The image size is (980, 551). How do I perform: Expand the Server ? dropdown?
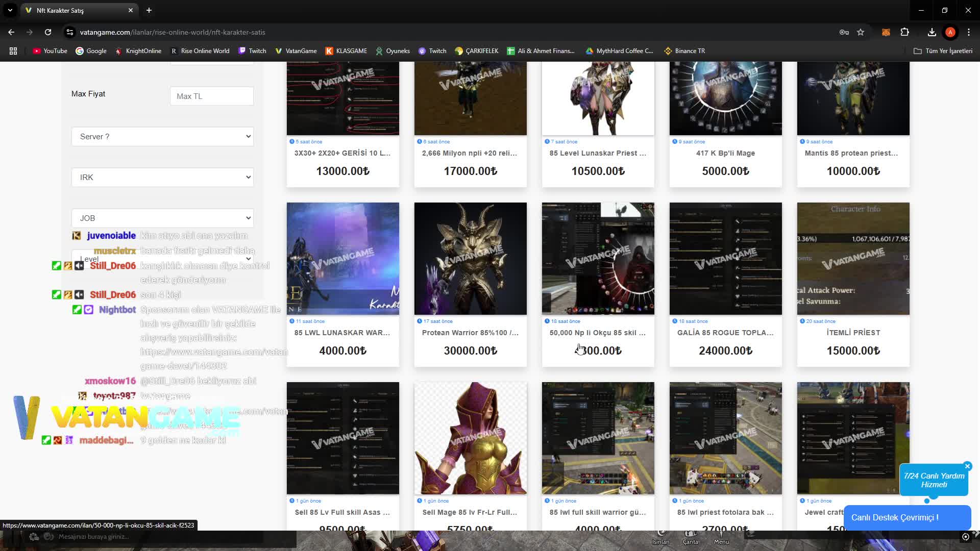163,137
